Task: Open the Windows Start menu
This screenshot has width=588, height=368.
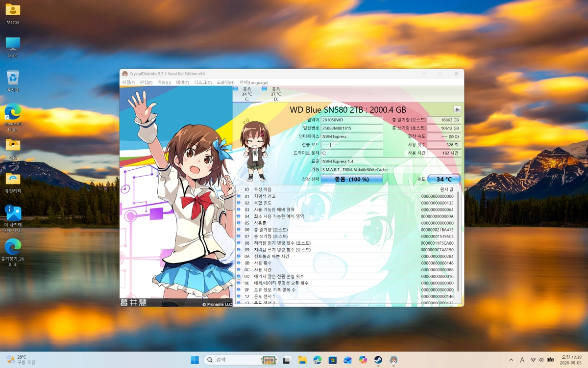Action: click(x=195, y=360)
